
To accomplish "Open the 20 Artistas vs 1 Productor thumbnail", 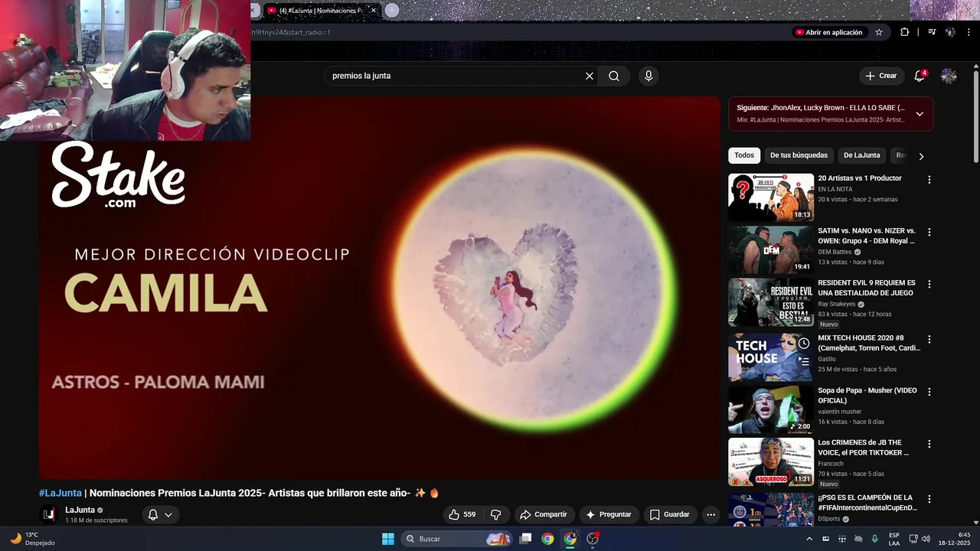I will [x=771, y=197].
